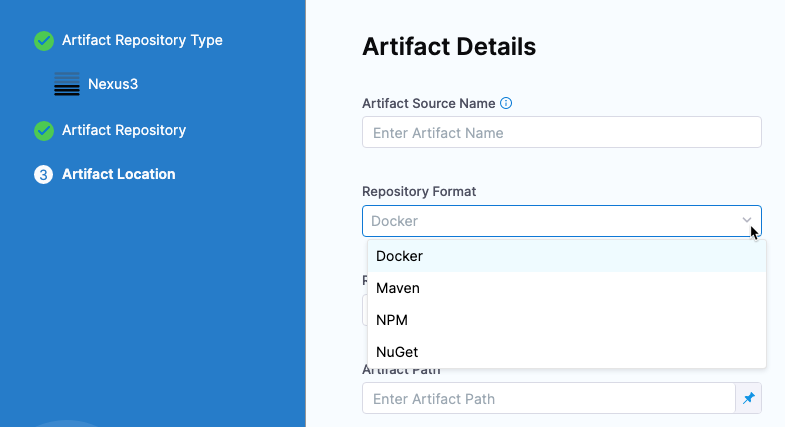Click the pin icon beside Artifact Path field
The height and width of the screenshot is (427, 785).
(x=748, y=398)
